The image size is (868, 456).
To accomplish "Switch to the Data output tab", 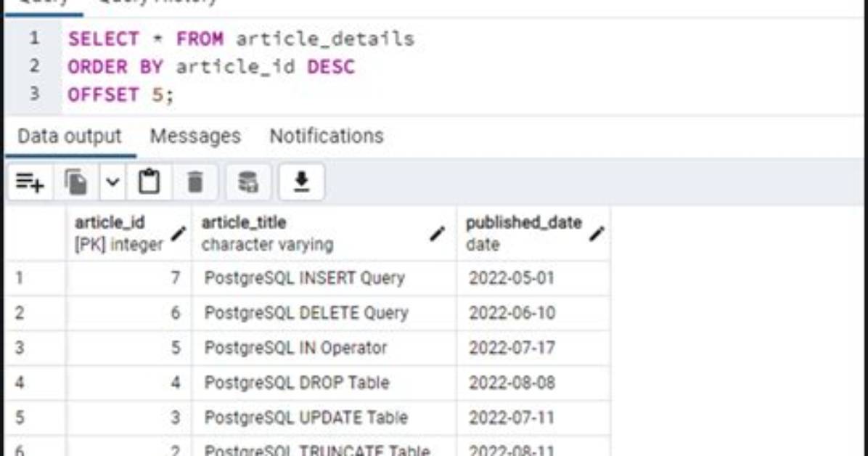I will [x=70, y=137].
